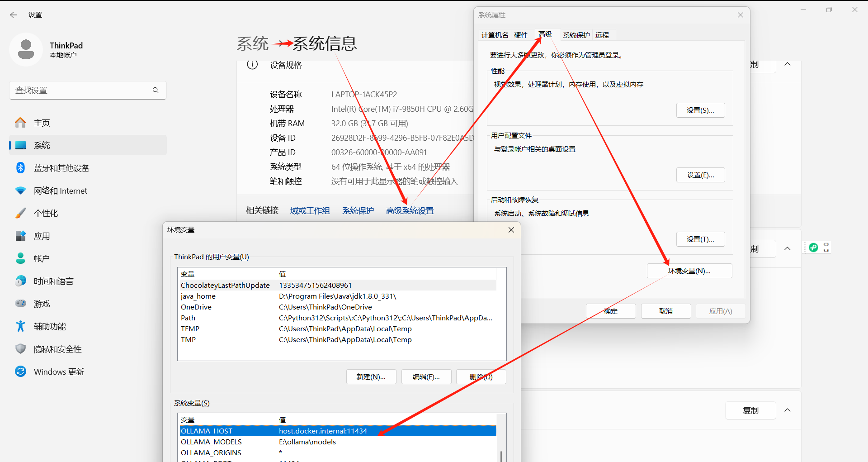Switch to 系统保护 tab
The width and height of the screenshot is (868, 462).
tap(576, 35)
